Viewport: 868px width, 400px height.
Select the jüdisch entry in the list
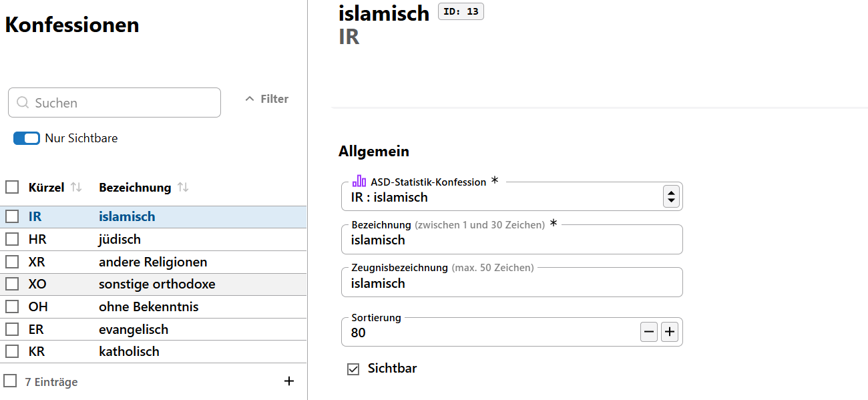coord(120,239)
